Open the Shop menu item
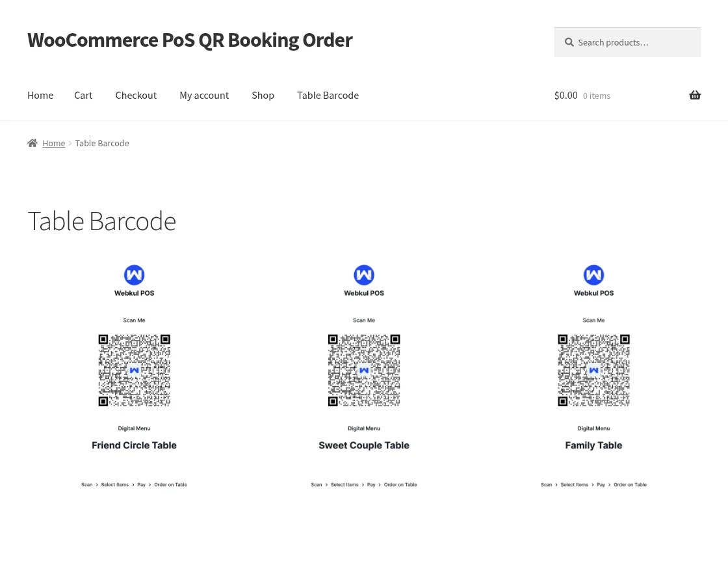 point(263,95)
